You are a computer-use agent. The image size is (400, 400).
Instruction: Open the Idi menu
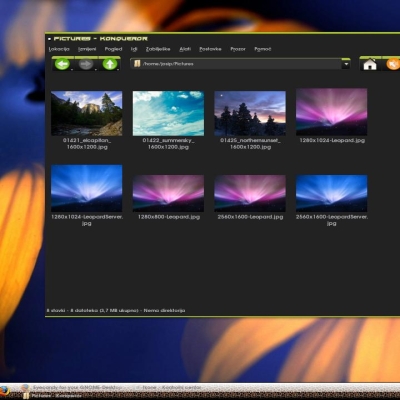134,49
